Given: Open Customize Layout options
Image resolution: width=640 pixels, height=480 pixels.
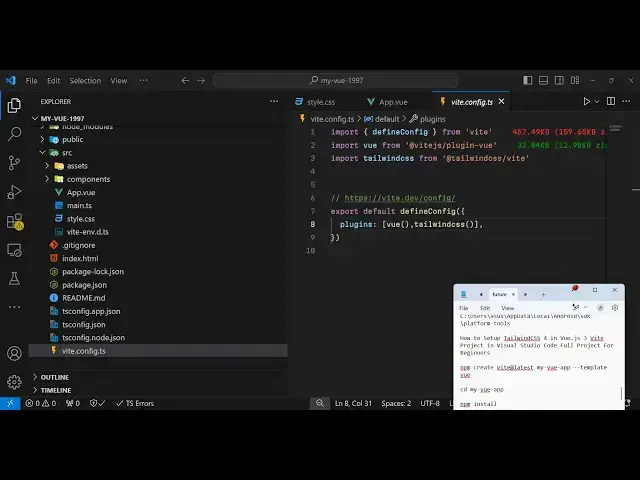Looking at the screenshot, I should 575,80.
